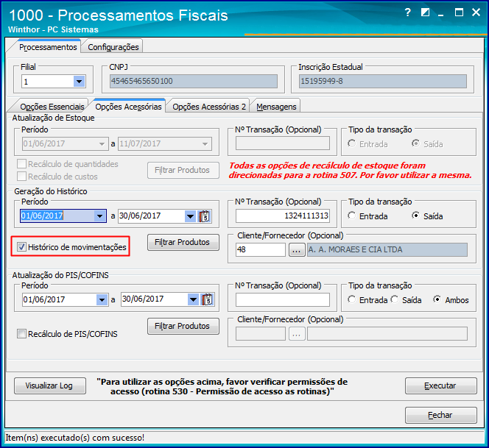Screen dimensions: 489x448
Task: Open disabled PIS/COFINS Cliente/Fornecedor lookup button
Action: tap(297, 334)
